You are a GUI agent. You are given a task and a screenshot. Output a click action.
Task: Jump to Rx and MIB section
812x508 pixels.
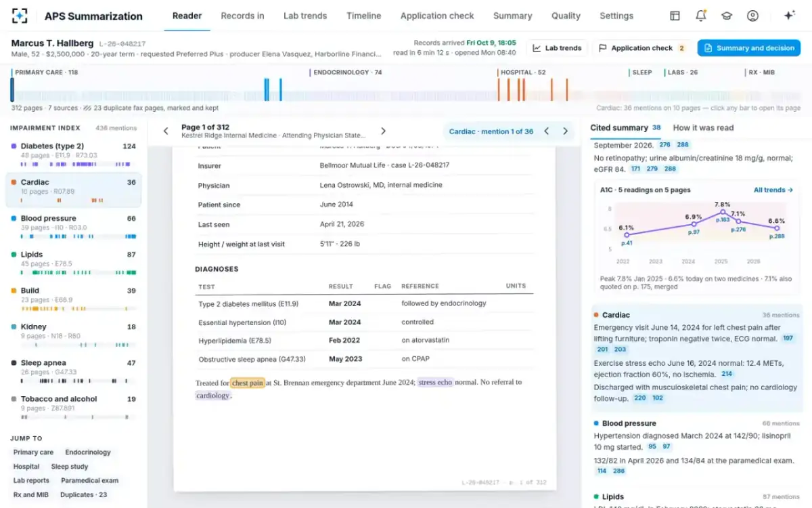point(31,495)
